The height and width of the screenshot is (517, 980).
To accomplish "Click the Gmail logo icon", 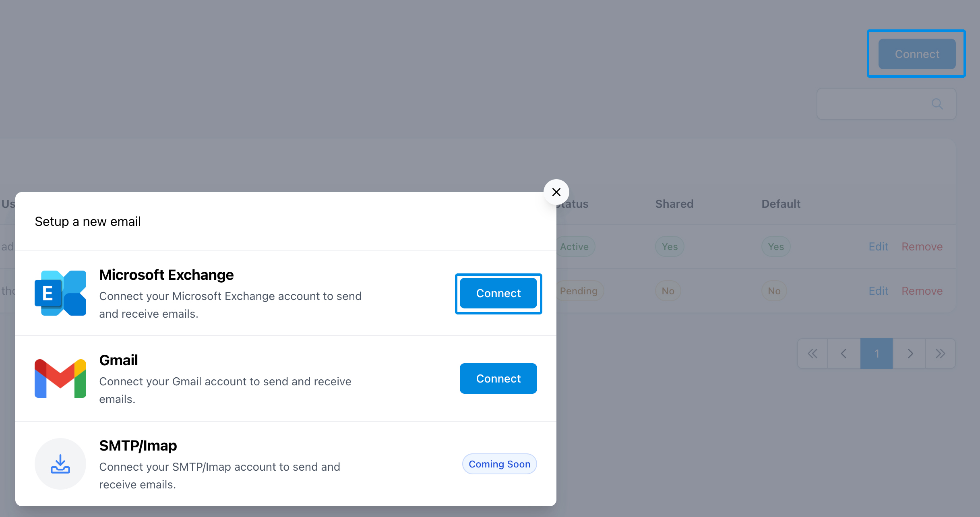I will tap(60, 378).
